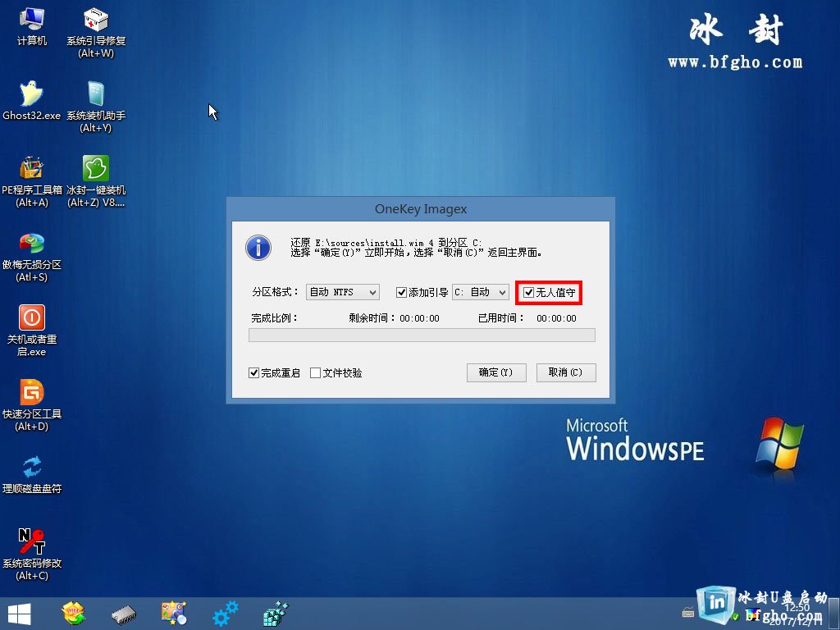The height and width of the screenshot is (630, 840).
Task: Click the system tray clock
Action: [x=797, y=614]
